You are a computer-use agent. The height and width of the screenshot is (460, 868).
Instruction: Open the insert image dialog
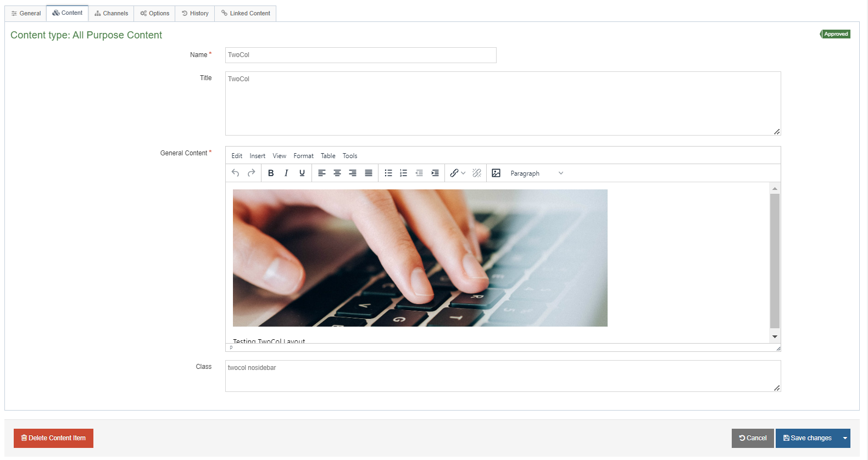tap(496, 173)
